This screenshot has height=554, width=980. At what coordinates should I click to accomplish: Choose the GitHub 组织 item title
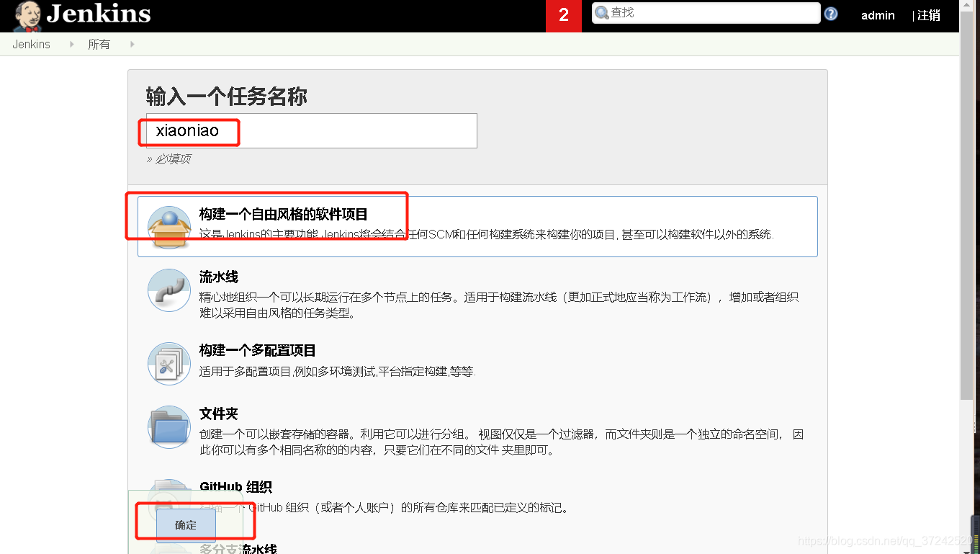coord(235,488)
